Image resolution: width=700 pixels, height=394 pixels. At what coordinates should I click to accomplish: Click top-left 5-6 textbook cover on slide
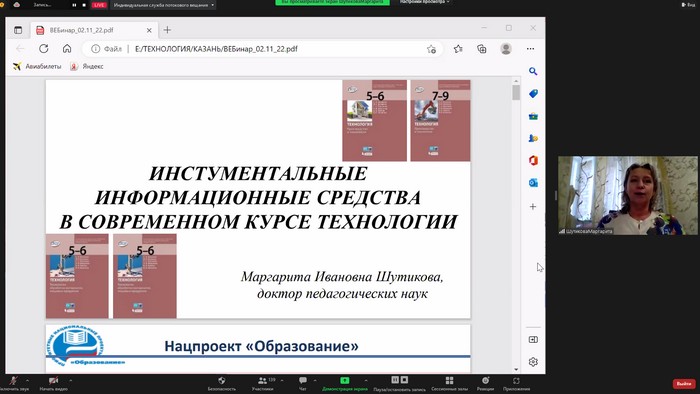click(x=374, y=120)
